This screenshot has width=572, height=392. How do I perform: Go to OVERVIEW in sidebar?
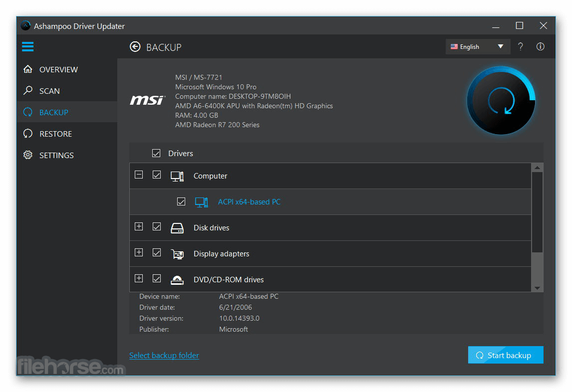(x=58, y=69)
